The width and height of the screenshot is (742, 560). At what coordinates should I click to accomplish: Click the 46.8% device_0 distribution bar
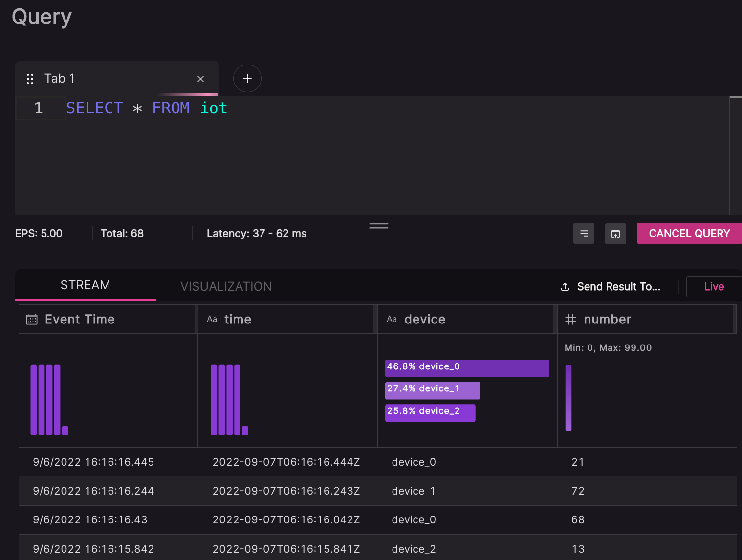point(467,368)
